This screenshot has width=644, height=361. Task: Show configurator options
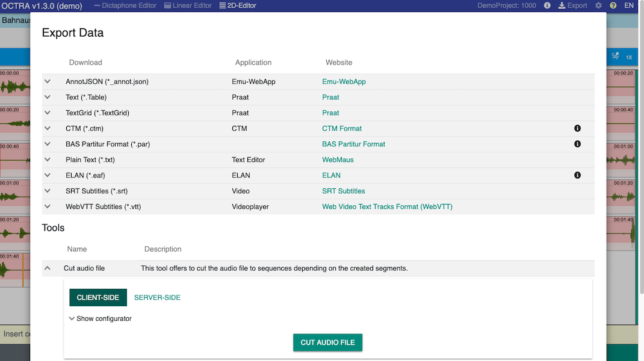[x=101, y=319]
